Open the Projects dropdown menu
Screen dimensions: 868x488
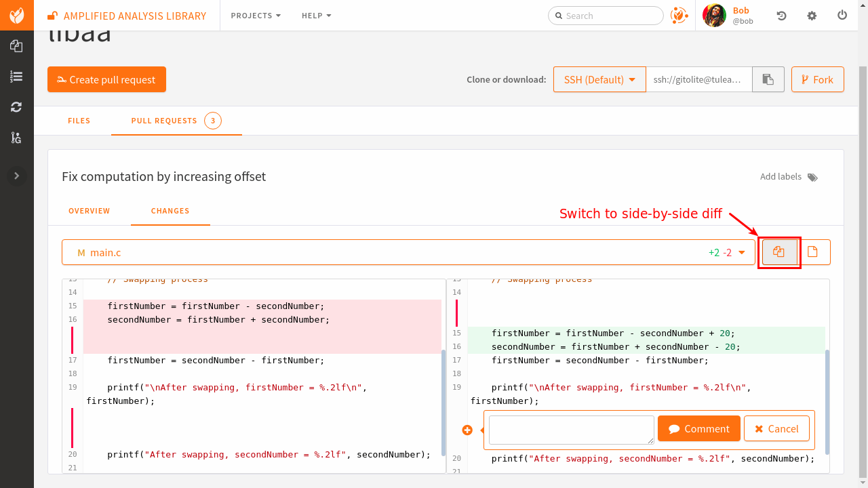tap(256, 16)
